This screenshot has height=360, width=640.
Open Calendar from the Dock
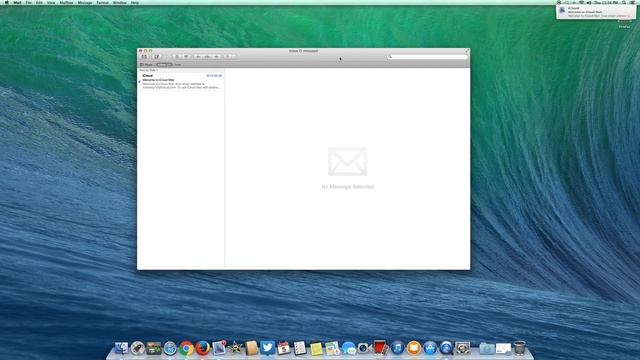pyautogui.click(x=283, y=348)
